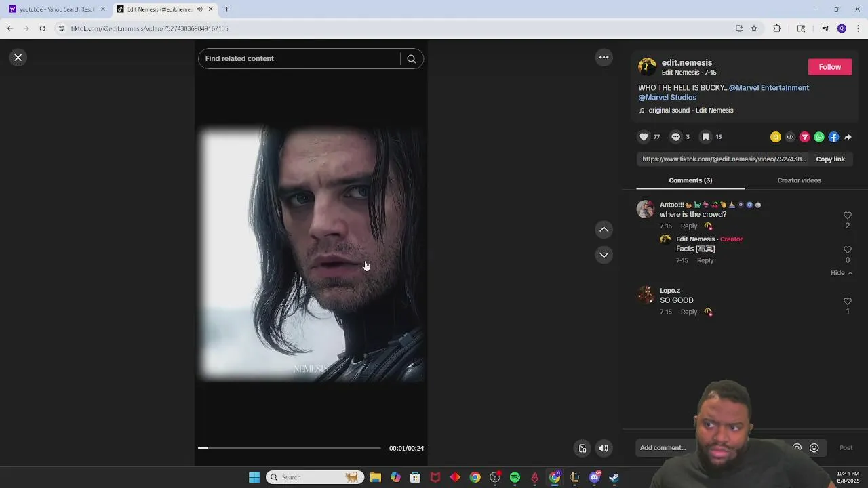Follow edit.nemesis account
The height and width of the screenshot is (488, 868).
click(x=829, y=67)
